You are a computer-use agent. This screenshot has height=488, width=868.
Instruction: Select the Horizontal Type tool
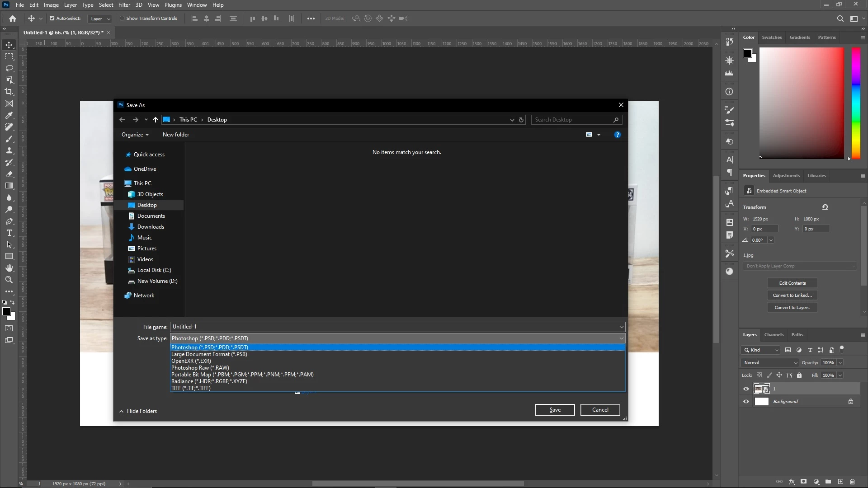click(9, 233)
